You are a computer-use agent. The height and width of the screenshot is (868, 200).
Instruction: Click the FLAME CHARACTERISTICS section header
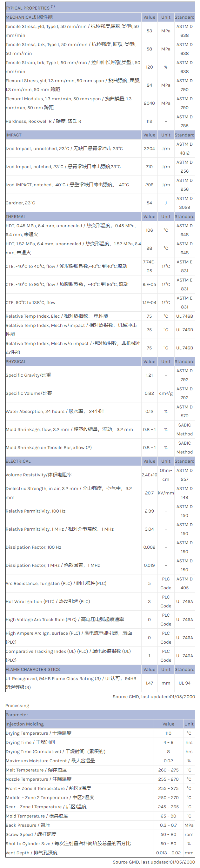point(33,670)
